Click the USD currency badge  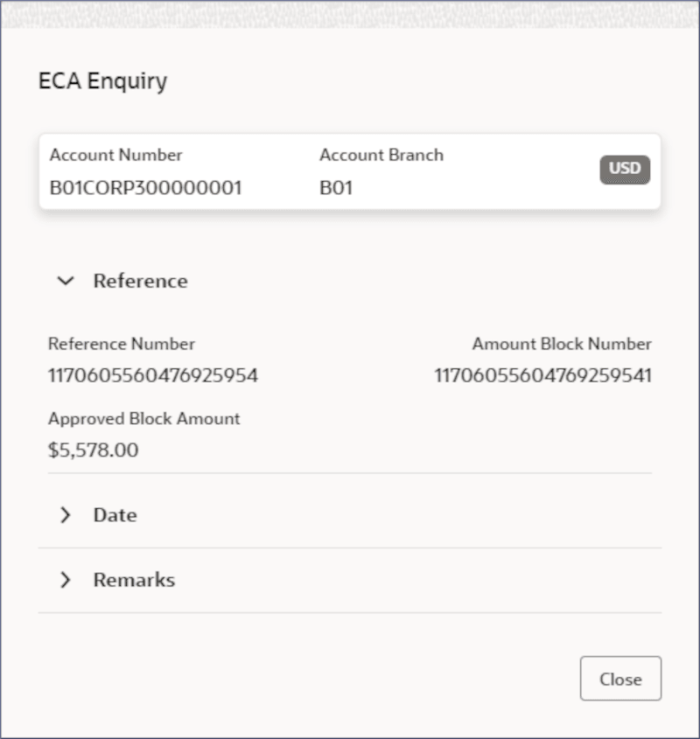pos(625,169)
